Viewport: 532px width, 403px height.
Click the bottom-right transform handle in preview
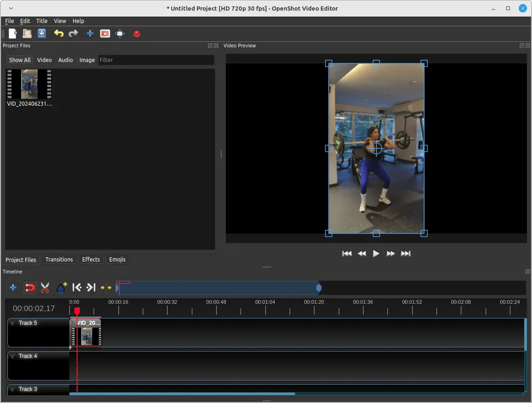(424, 233)
